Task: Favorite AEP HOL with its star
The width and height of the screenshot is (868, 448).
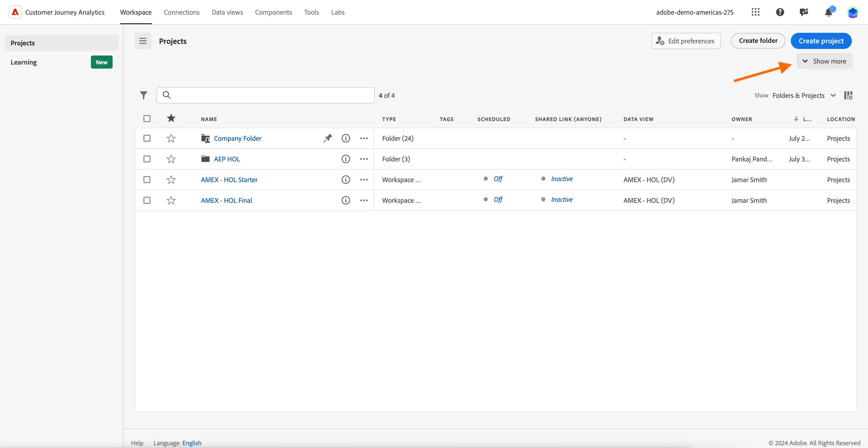Action: pyautogui.click(x=171, y=159)
